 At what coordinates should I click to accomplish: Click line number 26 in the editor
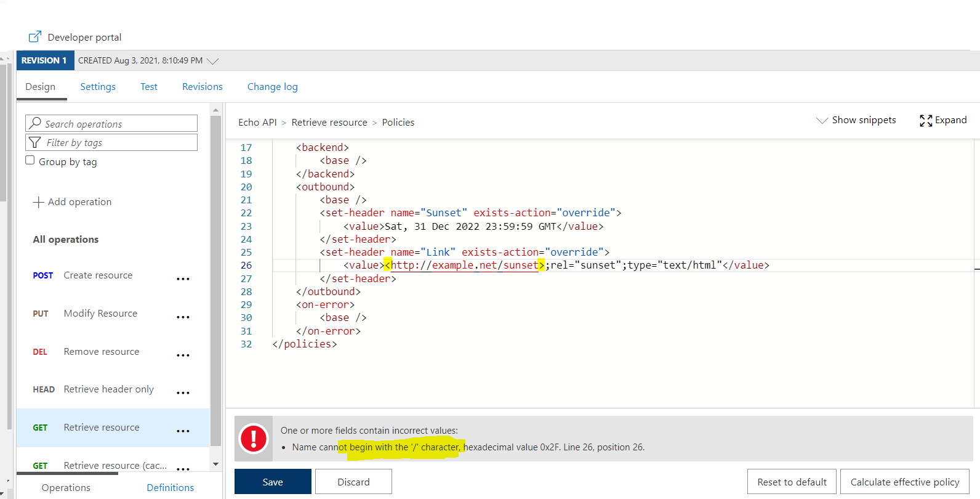tap(246, 266)
